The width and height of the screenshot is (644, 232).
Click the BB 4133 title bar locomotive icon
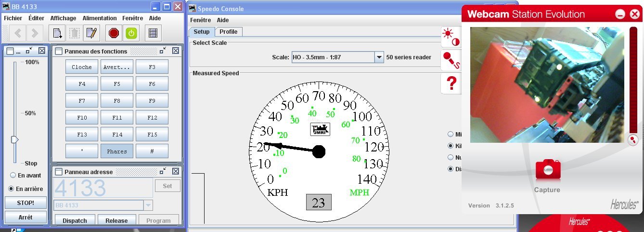pos(7,6)
